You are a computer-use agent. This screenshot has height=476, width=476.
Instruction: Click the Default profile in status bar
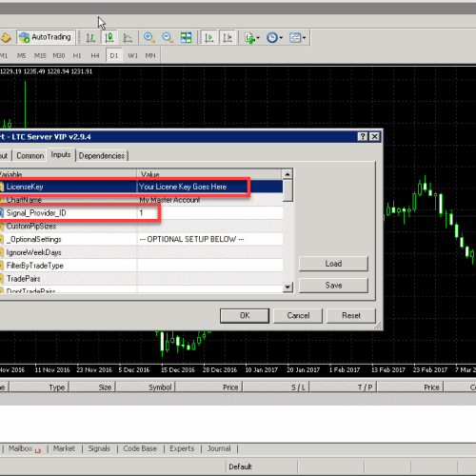[x=240, y=466]
